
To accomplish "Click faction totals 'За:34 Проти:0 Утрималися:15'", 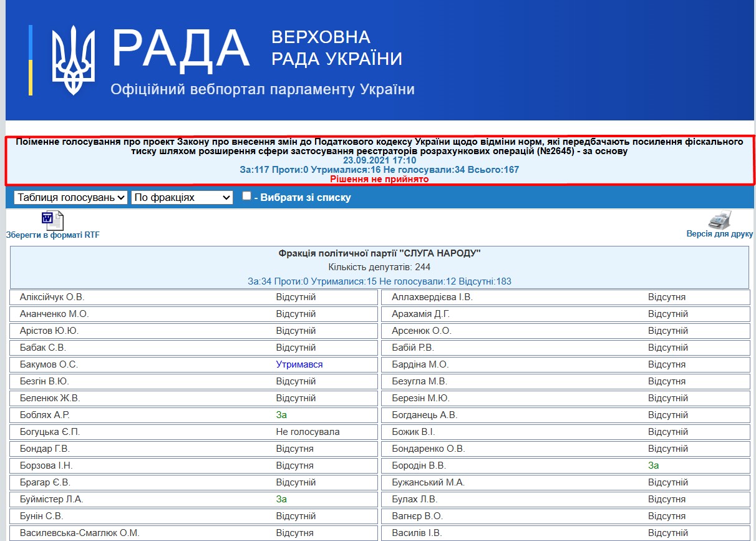I will pyautogui.click(x=379, y=281).
